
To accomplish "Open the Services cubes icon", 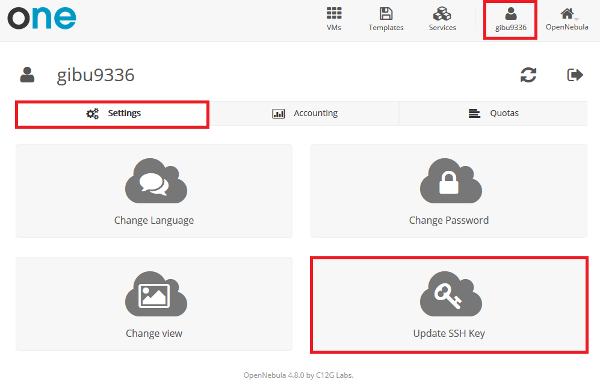I will 442,13.
